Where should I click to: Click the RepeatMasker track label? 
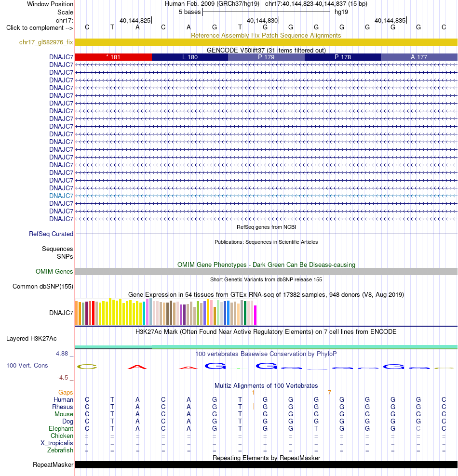pos(53,465)
